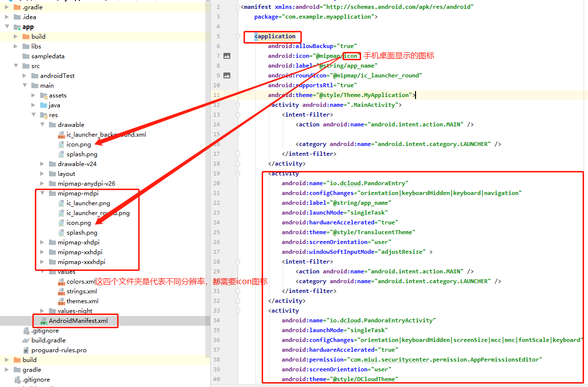Click the project tree vertical scrollbar
588x387 pixels.
pyautogui.click(x=208, y=179)
